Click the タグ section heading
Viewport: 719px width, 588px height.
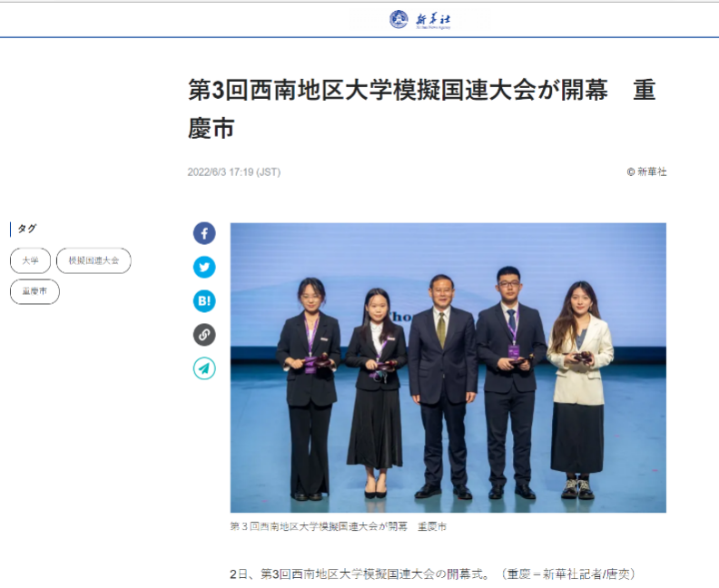click(27, 229)
